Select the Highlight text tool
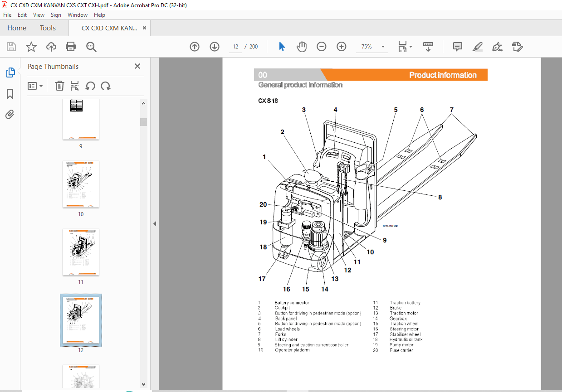562x392 pixels. click(x=477, y=46)
